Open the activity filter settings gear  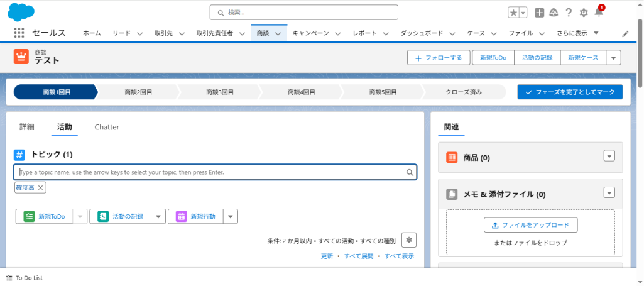point(408,240)
